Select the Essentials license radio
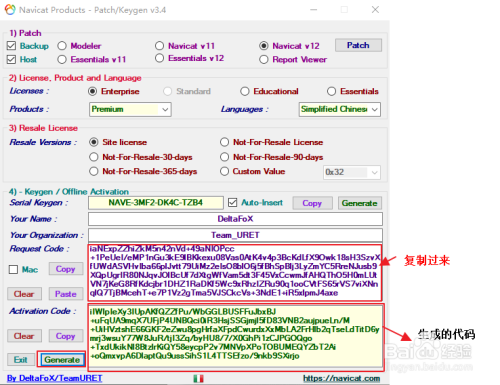This screenshot has width=500, height=385. click(x=331, y=91)
